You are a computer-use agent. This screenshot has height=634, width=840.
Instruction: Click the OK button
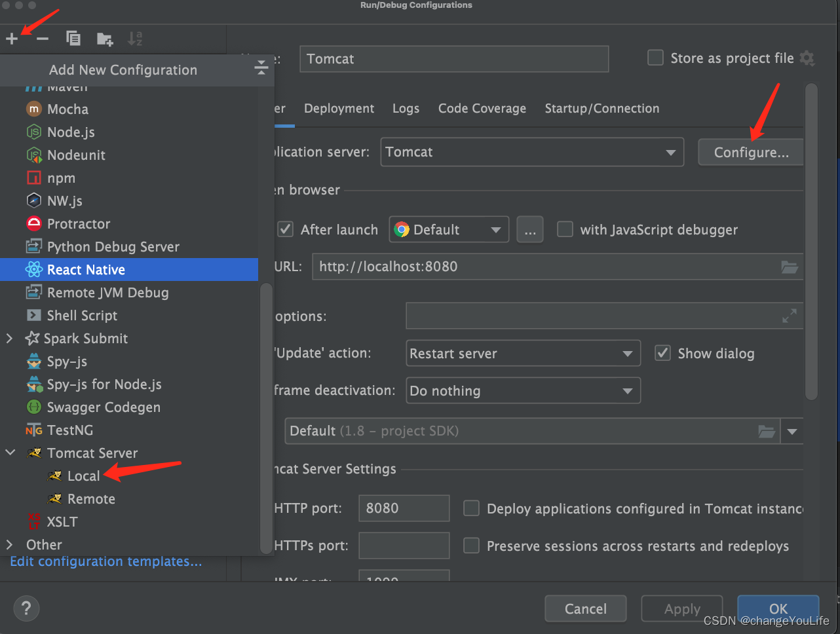pyautogui.click(x=778, y=608)
